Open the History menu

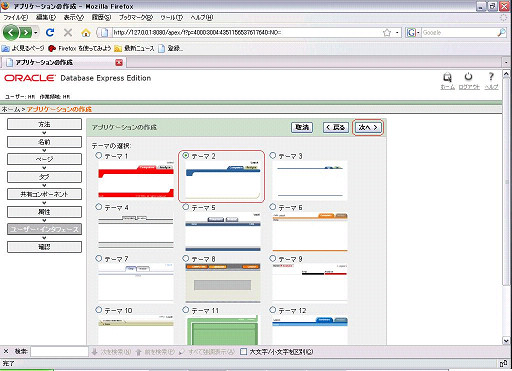coord(101,17)
